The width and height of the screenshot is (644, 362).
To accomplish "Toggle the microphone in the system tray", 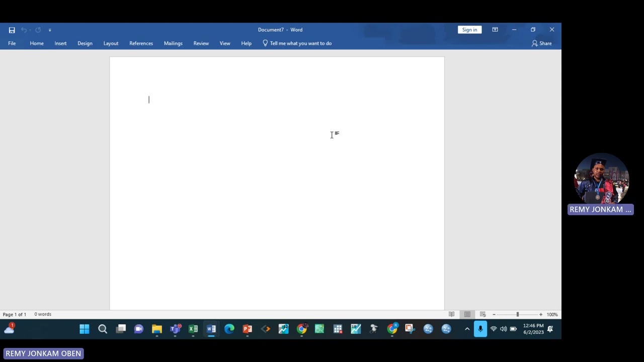I will pos(480,329).
